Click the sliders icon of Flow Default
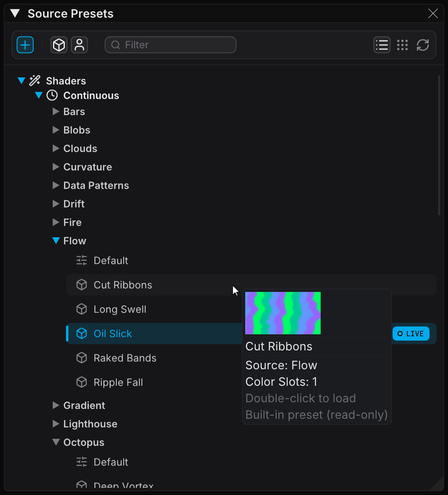The image size is (448, 495). coord(82,260)
